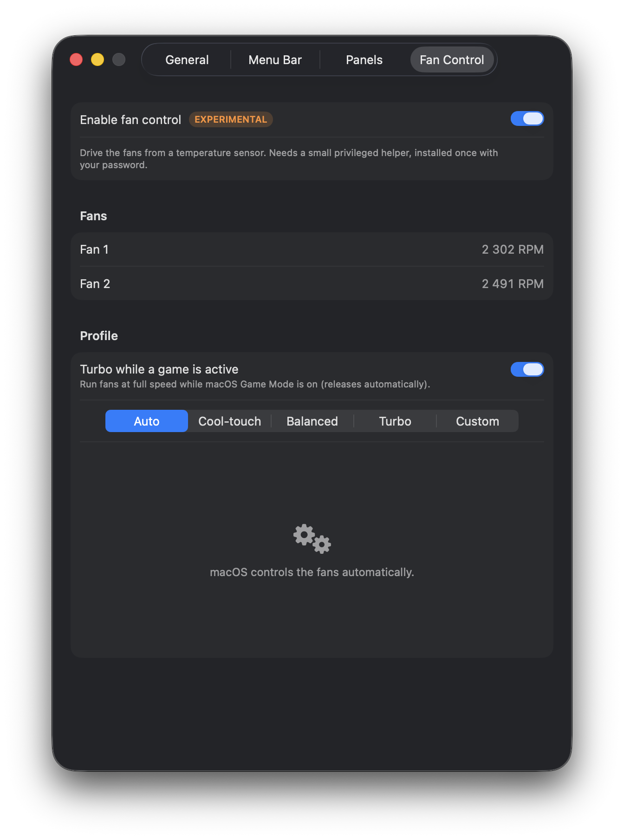Select the Fan Control tab
The image size is (624, 840).
click(x=452, y=60)
